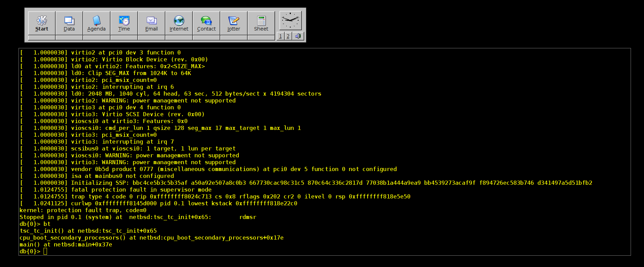
Task: Open the Time application
Action: [124, 24]
